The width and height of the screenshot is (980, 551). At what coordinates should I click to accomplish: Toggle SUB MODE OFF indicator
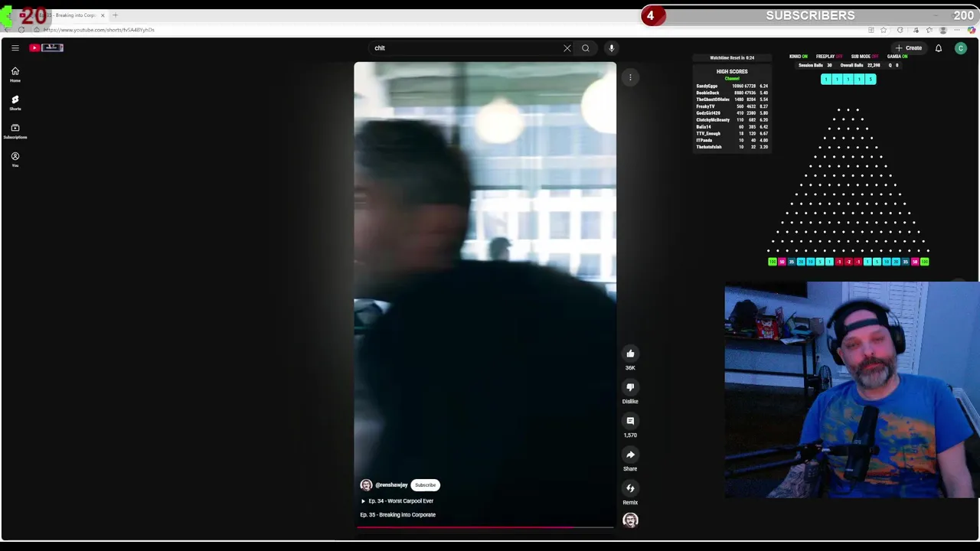pyautogui.click(x=864, y=57)
